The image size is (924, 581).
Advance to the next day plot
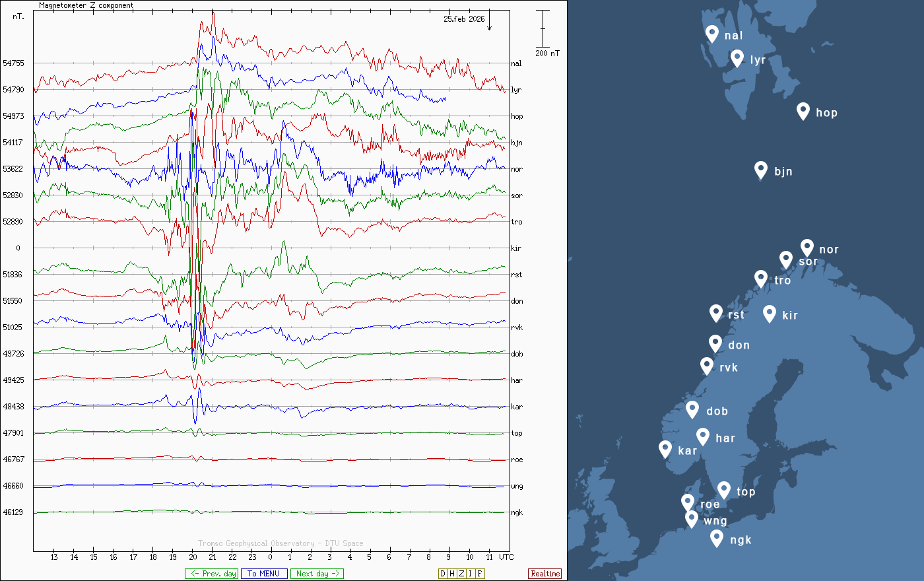tap(317, 574)
